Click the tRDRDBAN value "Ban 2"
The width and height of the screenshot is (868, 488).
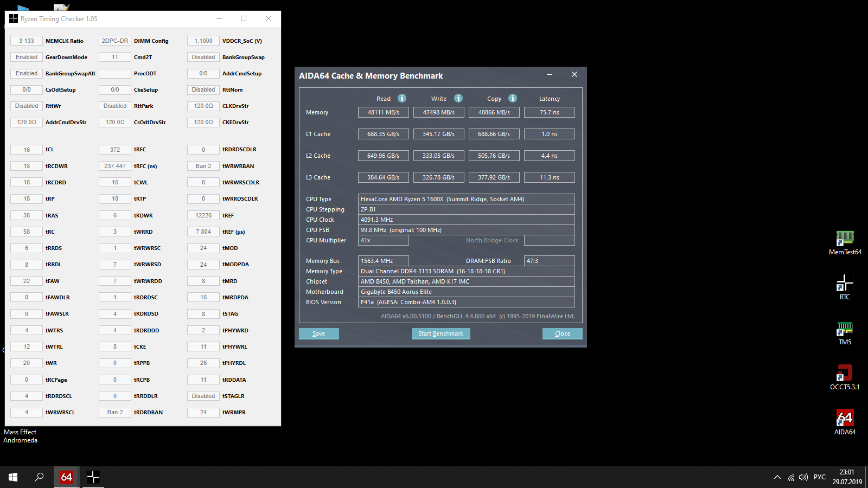(115, 412)
